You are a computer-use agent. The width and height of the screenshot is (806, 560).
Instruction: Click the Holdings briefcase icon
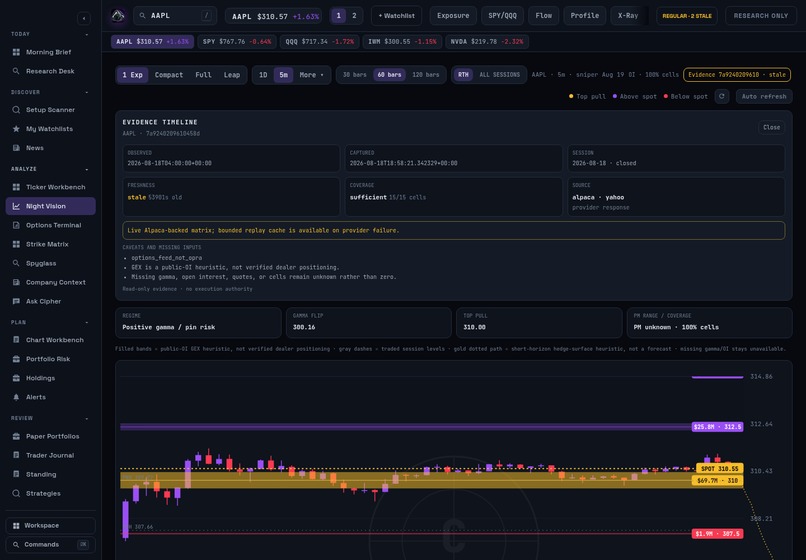16,378
